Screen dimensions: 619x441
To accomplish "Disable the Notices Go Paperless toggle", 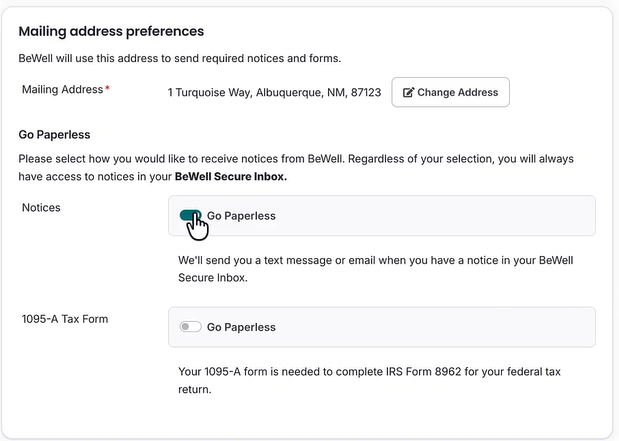I will [190, 215].
